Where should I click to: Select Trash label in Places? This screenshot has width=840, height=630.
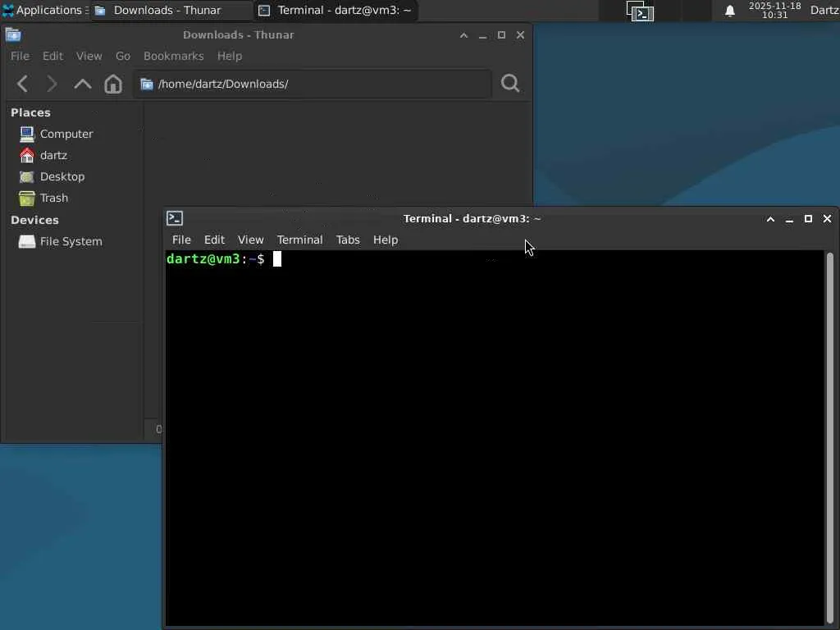coord(54,199)
